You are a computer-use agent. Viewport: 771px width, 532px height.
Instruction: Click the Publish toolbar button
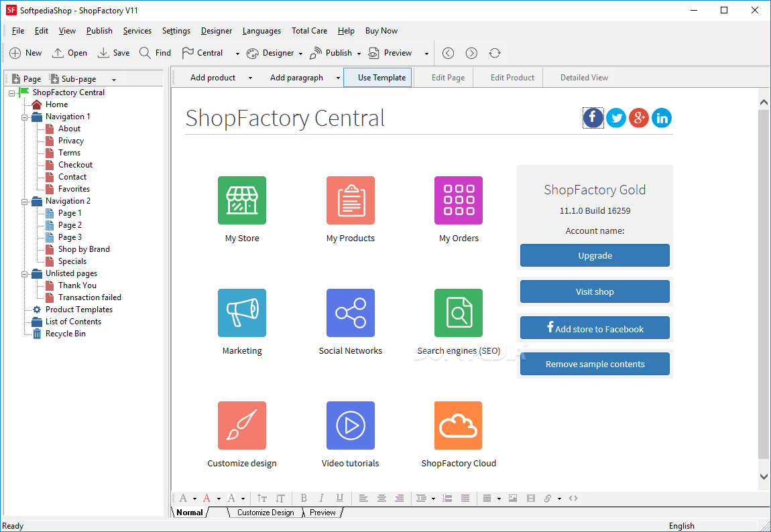331,53
